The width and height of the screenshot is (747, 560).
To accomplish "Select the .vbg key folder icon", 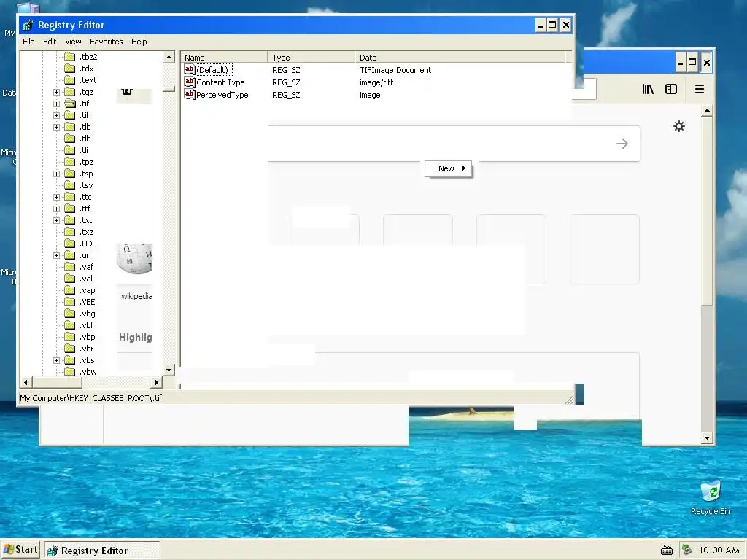I will click(x=69, y=314).
